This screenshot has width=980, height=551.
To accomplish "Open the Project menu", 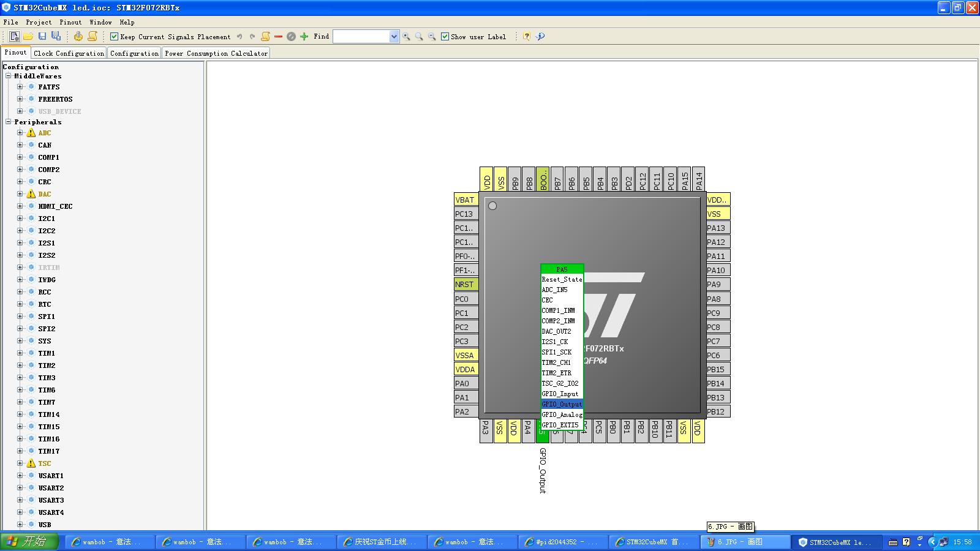I will click(x=39, y=22).
